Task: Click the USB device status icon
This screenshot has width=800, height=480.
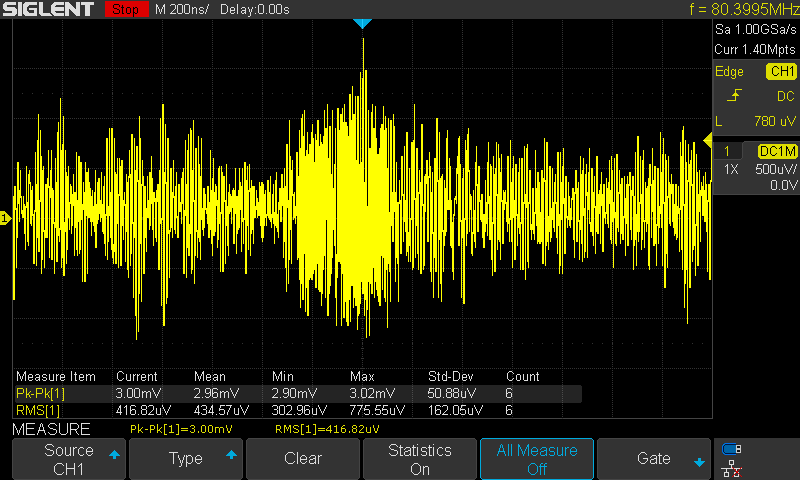Action: tap(732, 449)
